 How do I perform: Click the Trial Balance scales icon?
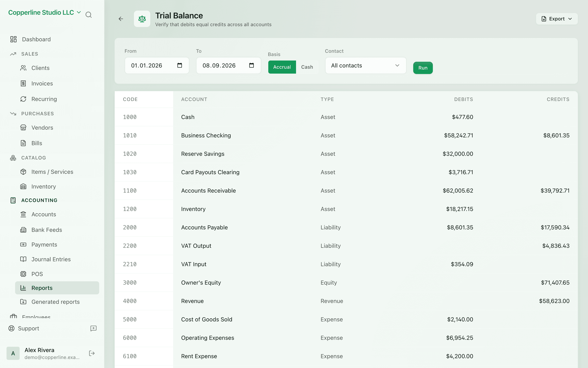point(142,19)
